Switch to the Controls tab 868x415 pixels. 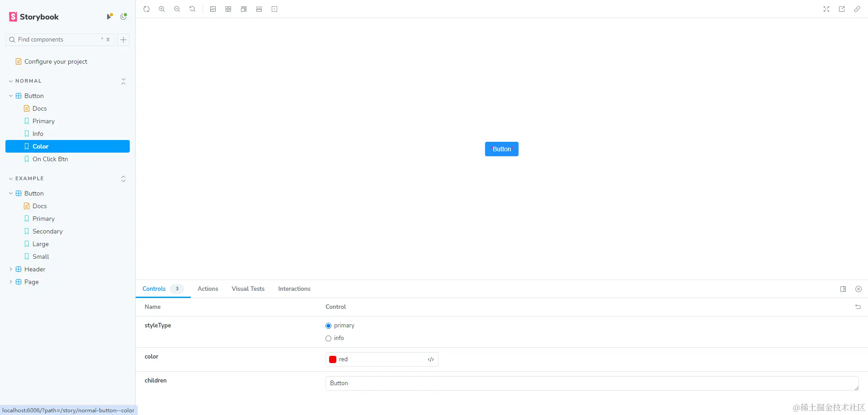163,289
